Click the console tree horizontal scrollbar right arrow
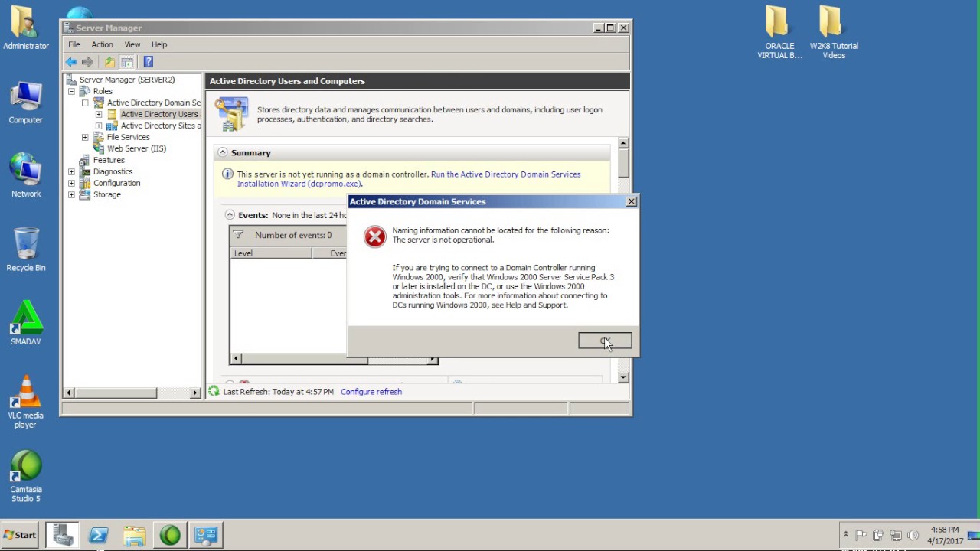This screenshot has height=551, width=980. click(x=195, y=393)
